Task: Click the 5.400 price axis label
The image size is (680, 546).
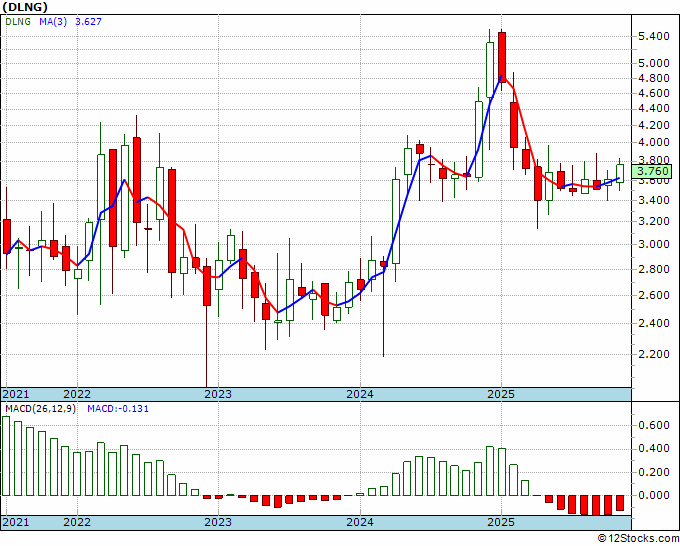Action: pyautogui.click(x=654, y=36)
